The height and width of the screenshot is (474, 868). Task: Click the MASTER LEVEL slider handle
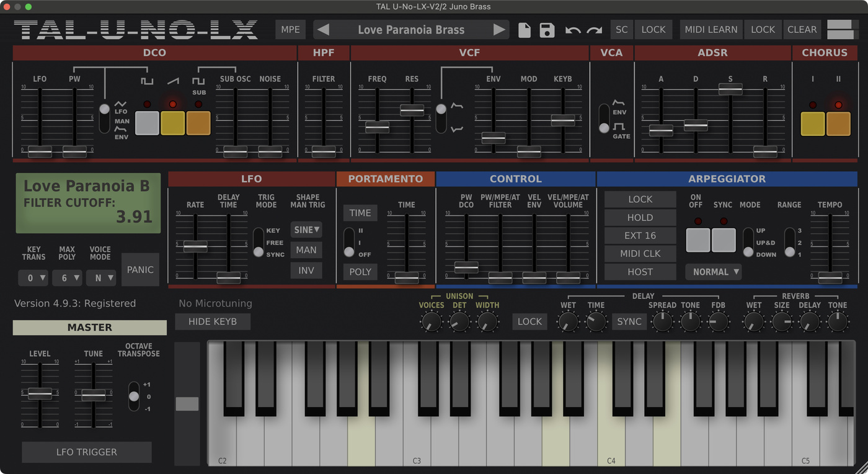pyautogui.click(x=40, y=394)
